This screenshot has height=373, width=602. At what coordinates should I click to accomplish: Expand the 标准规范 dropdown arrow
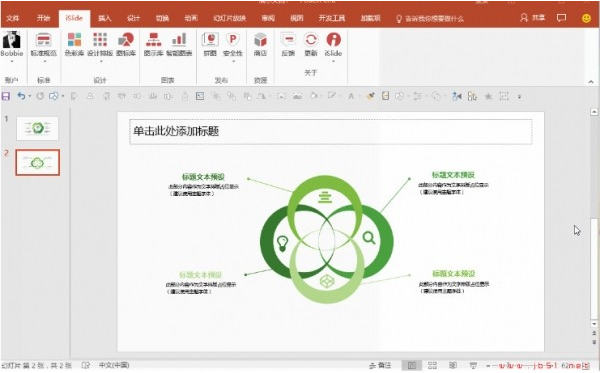45,61
